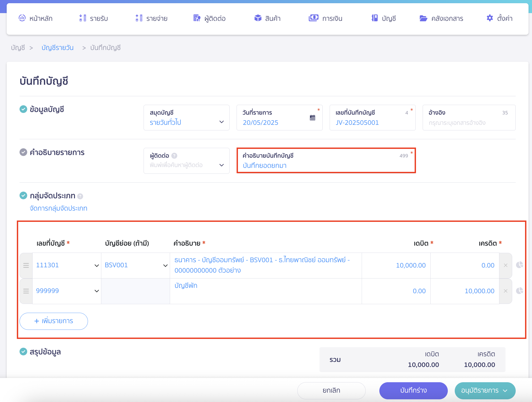Screen dimensions: 532x402
Task: Open the calendar icon in วันที่รายการ
Action: [313, 118]
